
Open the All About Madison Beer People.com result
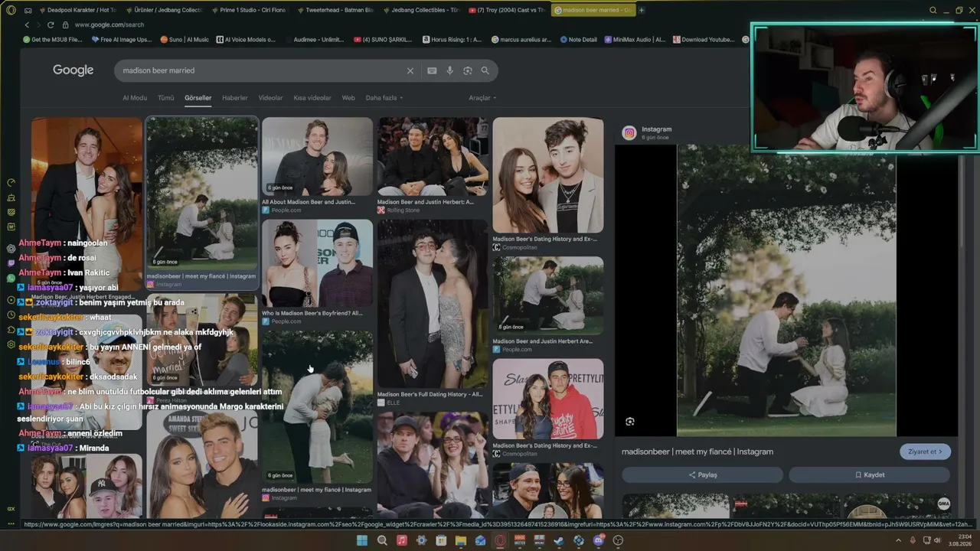(317, 165)
